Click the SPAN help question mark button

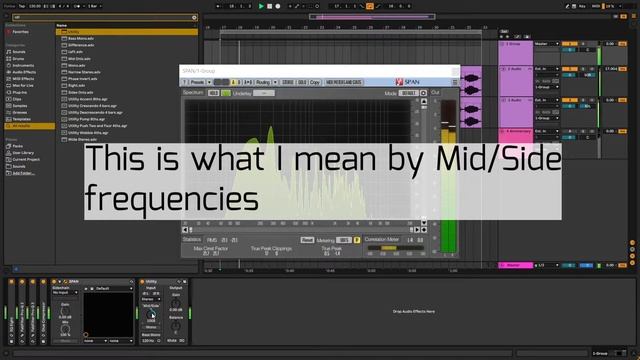pos(184,82)
